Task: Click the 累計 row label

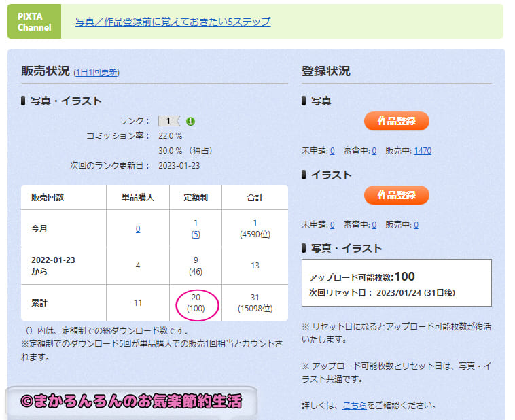Action: click(x=39, y=302)
